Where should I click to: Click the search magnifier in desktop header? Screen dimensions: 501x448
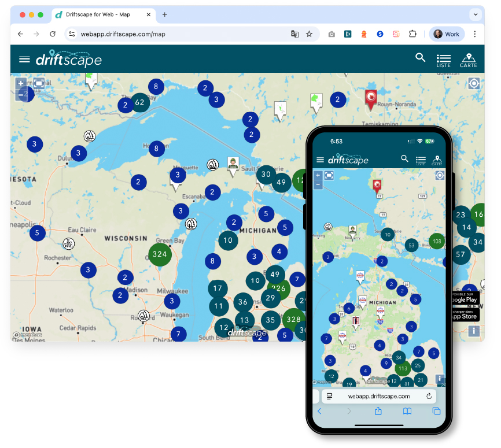tap(420, 57)
